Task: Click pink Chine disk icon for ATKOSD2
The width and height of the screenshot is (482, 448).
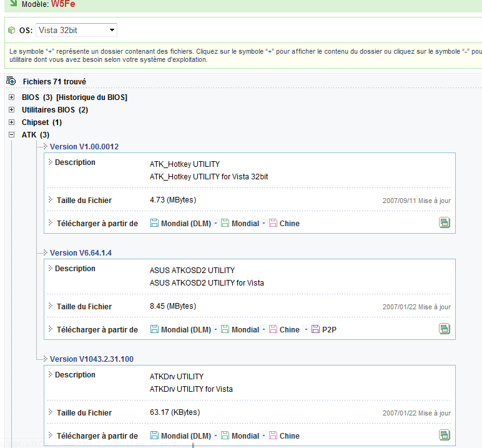Action: [273, 329]
